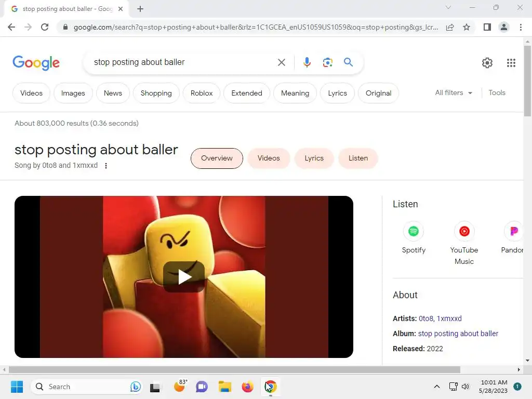The width and height of the screenshot is (532, 399).
Task: Click the address bar URL
Action: tap(256, 27)
